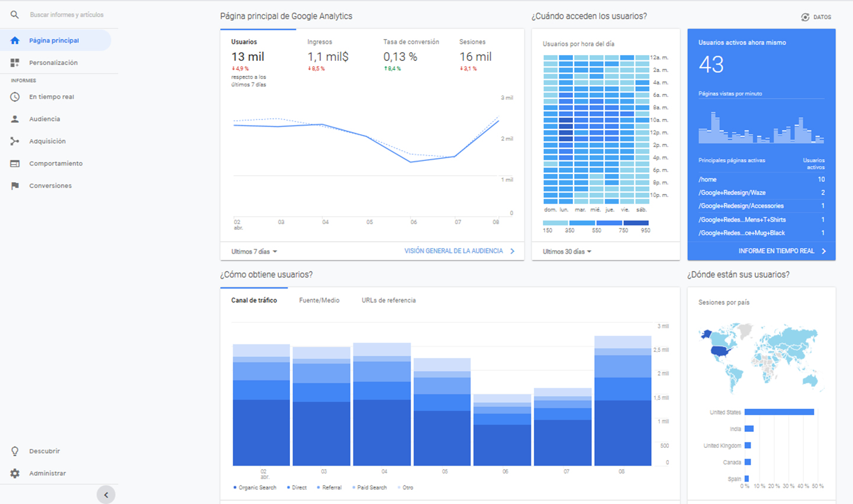853x504 pixels.
Task: Click the arrow next to Visión general de la audiencia
Action: 513,251
